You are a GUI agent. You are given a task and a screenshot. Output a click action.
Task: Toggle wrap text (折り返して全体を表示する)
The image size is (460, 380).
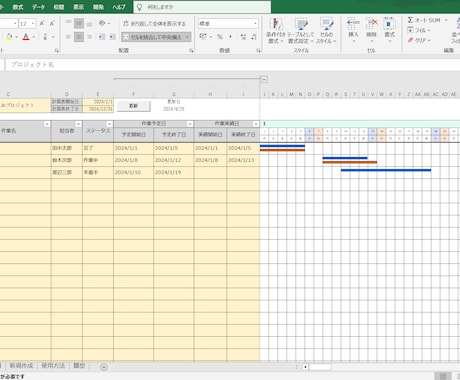154,24
